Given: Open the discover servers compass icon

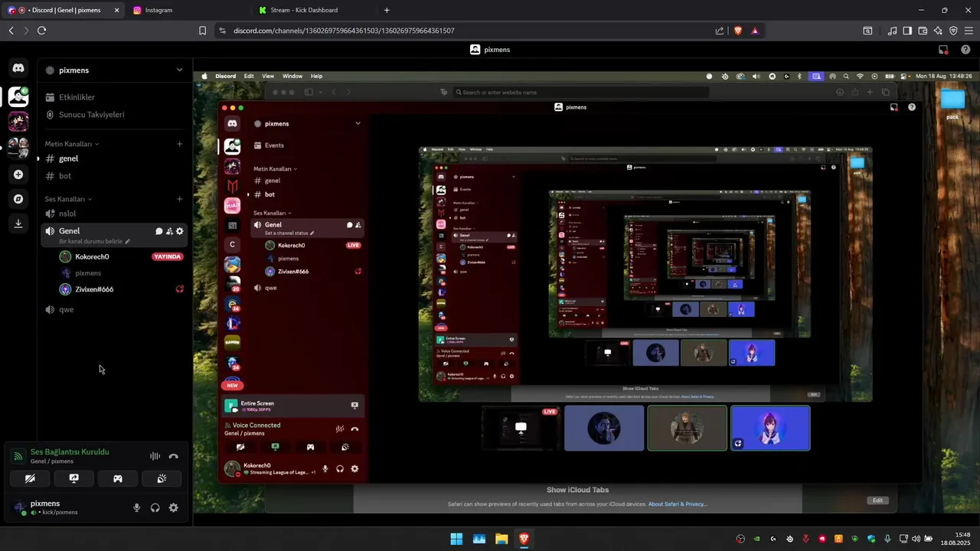Looking at the screenshot, I should coord(18,199).
